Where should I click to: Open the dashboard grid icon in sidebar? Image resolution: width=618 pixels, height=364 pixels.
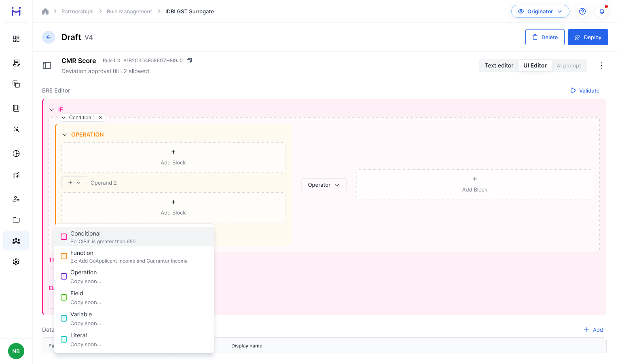coord(16,38)
